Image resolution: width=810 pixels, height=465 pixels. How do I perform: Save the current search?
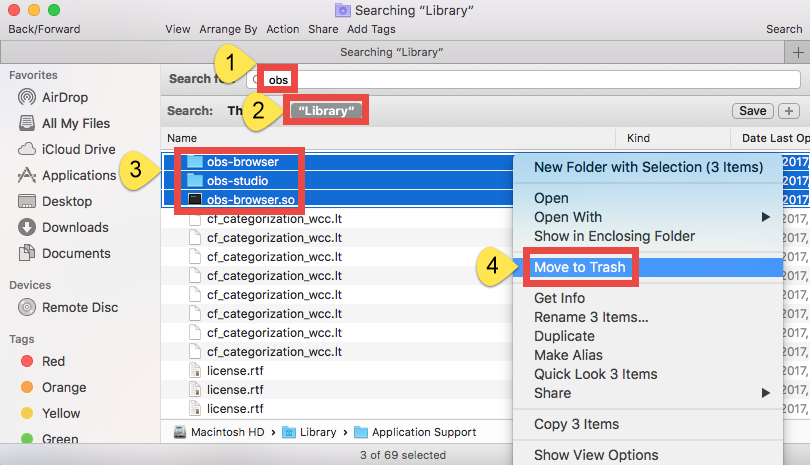pos(753,111)
